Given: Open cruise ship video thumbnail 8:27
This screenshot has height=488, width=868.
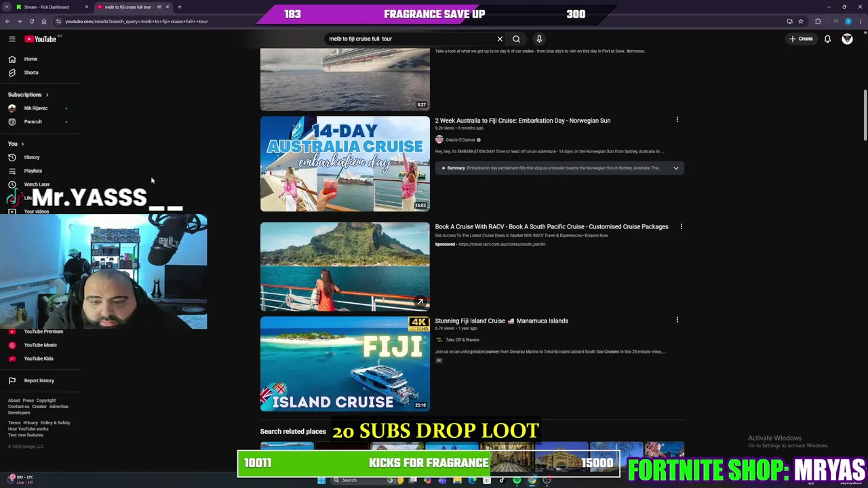Looking at the screenshot, I should 344,79.
